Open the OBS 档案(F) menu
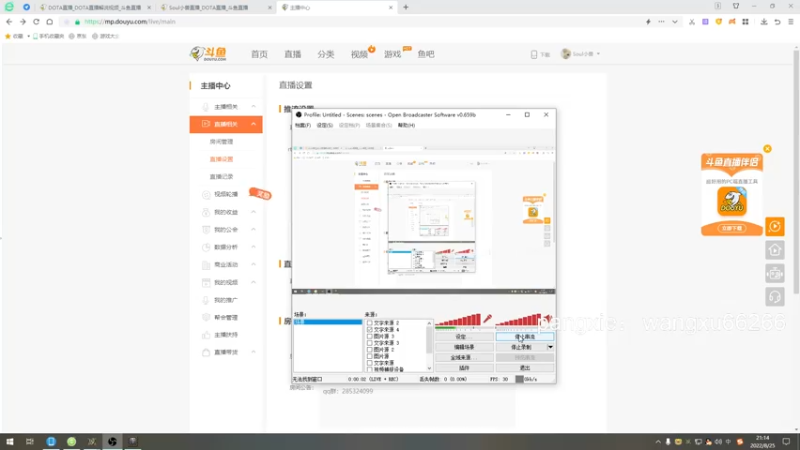 [x=303, y=125]
